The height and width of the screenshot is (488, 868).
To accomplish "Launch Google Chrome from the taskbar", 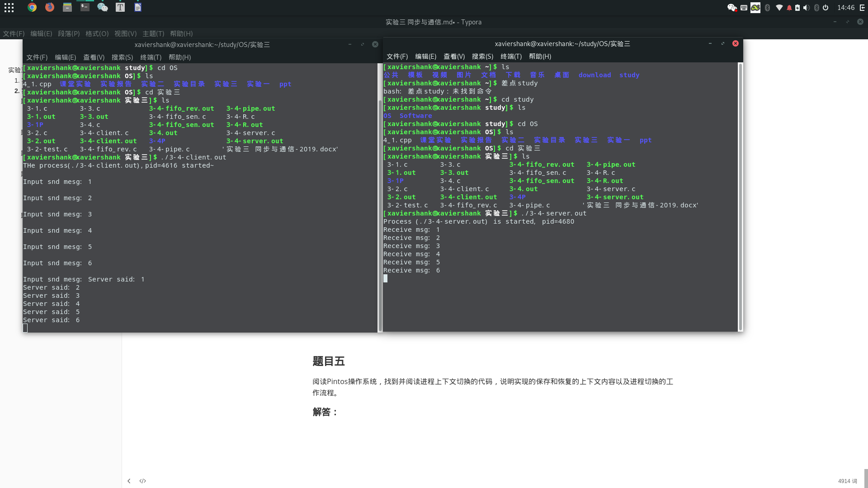I will [x=32, y=7].
